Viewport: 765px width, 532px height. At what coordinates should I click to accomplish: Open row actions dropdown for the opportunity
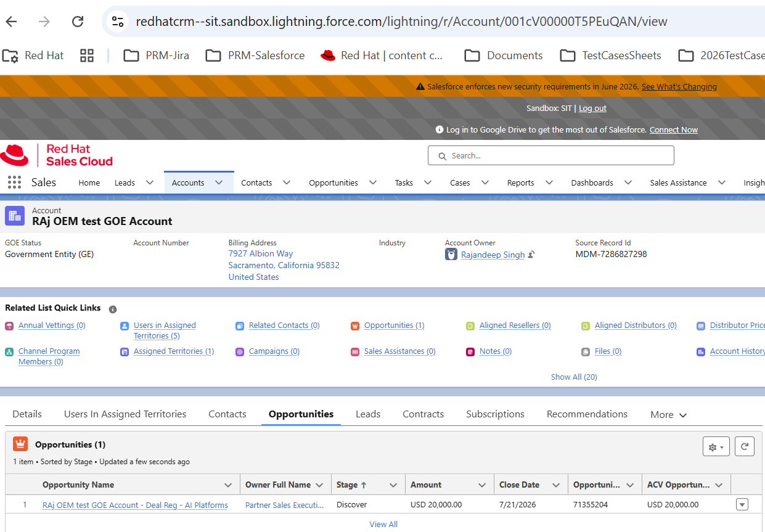[x=742, y=505]
